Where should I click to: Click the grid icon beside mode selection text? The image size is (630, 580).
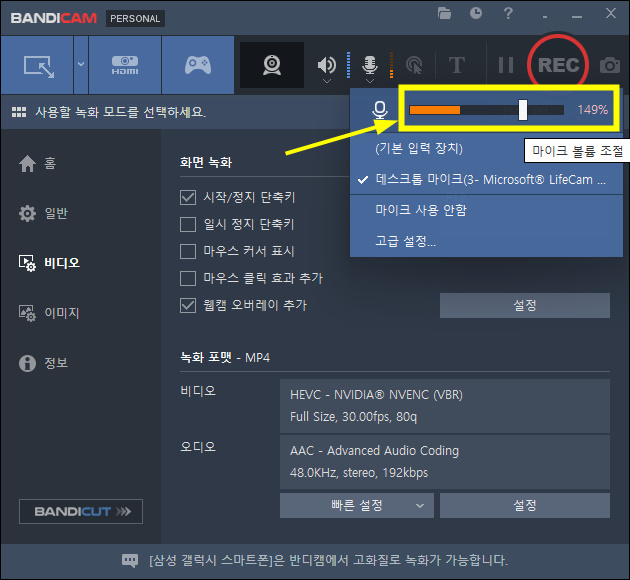tap(19, 112)
